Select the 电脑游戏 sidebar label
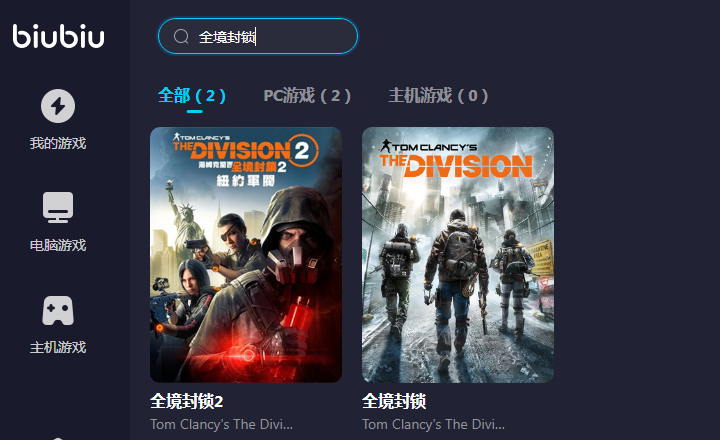The height and width of the screenshot is (440, 720). pos(58,245)
